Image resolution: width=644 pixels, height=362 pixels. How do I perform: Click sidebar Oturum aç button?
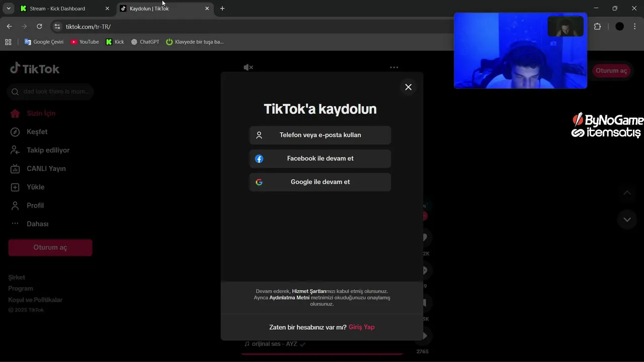point(50,247)
